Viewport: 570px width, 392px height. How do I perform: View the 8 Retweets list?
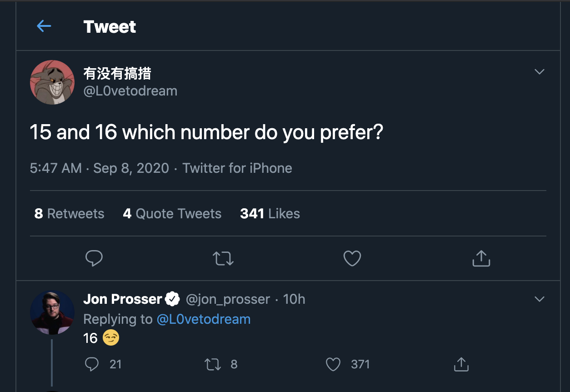tap(69, 214)
